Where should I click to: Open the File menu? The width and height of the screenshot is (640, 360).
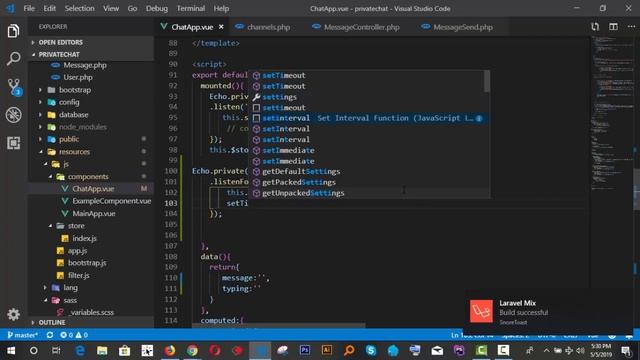click(x=29, y=8)
